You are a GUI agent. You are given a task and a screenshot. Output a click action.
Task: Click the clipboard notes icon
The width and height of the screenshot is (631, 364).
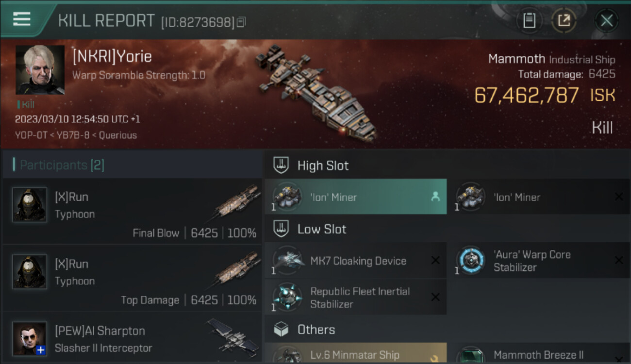pos(529,20)
